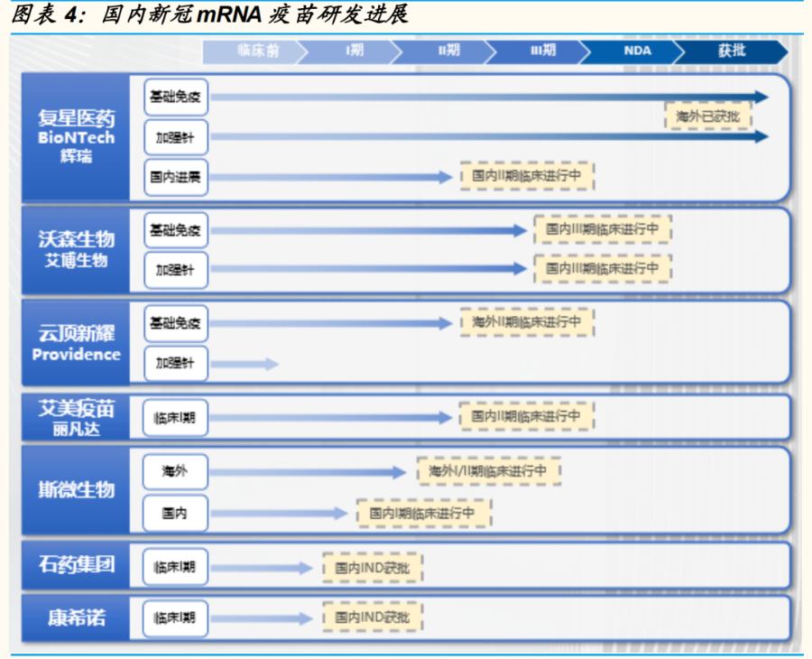This screenshot has width=812, height=659.
Task: Click the '海外I/II期临床进行中' status label
Action: (488, 471)
